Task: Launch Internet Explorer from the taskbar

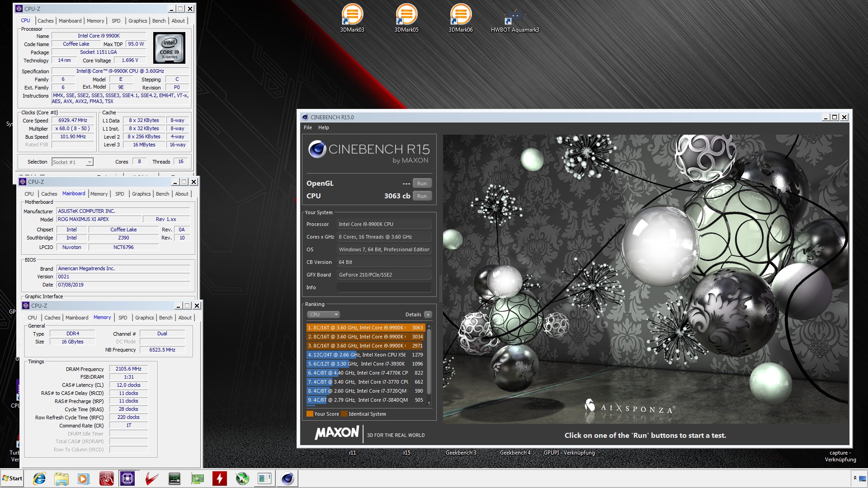Action: [39, 479]
